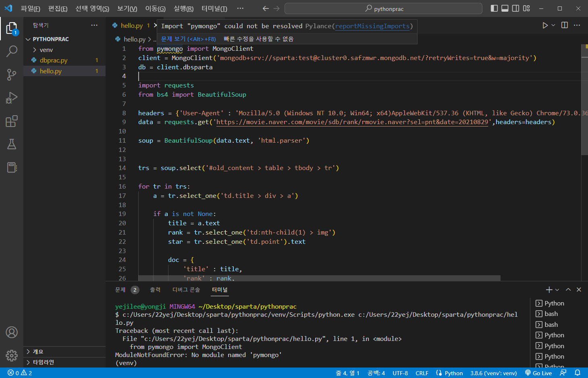Image resolution: width=588 pixels, height=378 pixels.
Task: Open the overflow menu ellipsis in menu bar
Action: (240, 8)
